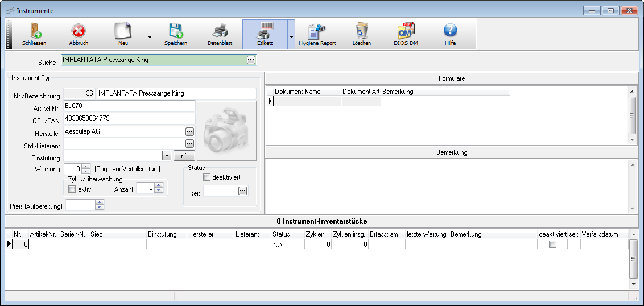Open the Suche field lookup button
This screenshot has width=644, height=306.
[251, 60]
